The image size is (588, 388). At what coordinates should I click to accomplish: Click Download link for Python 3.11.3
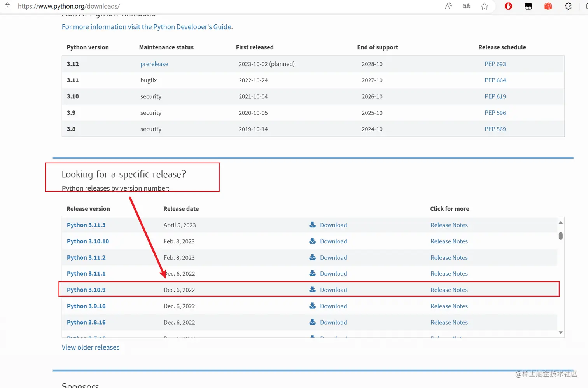click(x=333, y=225)
